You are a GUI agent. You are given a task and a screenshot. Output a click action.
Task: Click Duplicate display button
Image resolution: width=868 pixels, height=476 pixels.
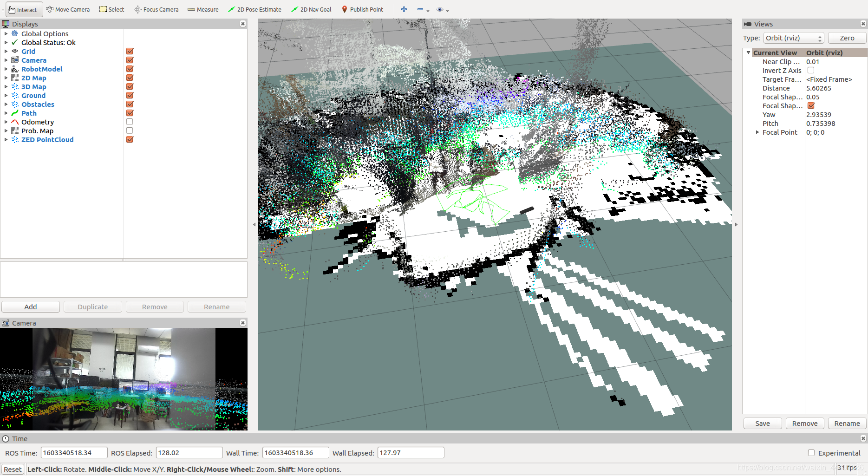(x=93, y=307)
